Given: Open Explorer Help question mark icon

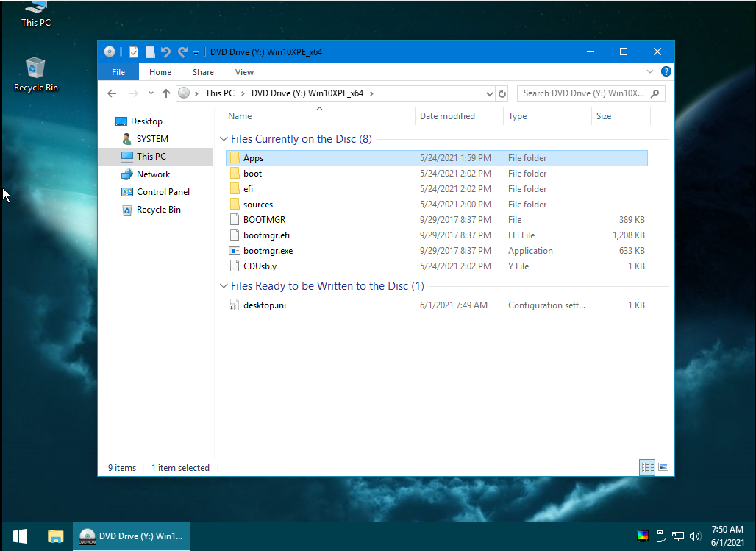Looking at the screenshot, I should click(x=666, y=71).
